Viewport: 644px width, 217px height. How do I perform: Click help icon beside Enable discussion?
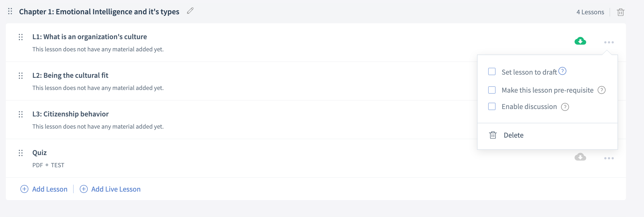click(565, 107)
